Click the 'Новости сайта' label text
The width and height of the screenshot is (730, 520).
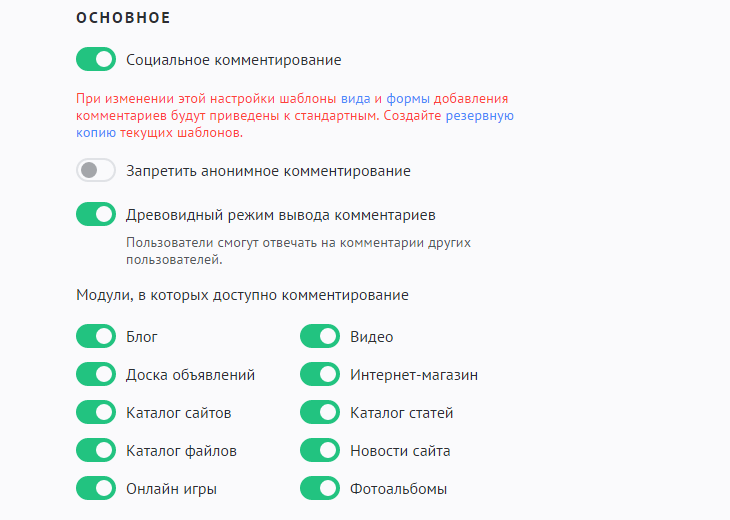click(x=400, y=451)
